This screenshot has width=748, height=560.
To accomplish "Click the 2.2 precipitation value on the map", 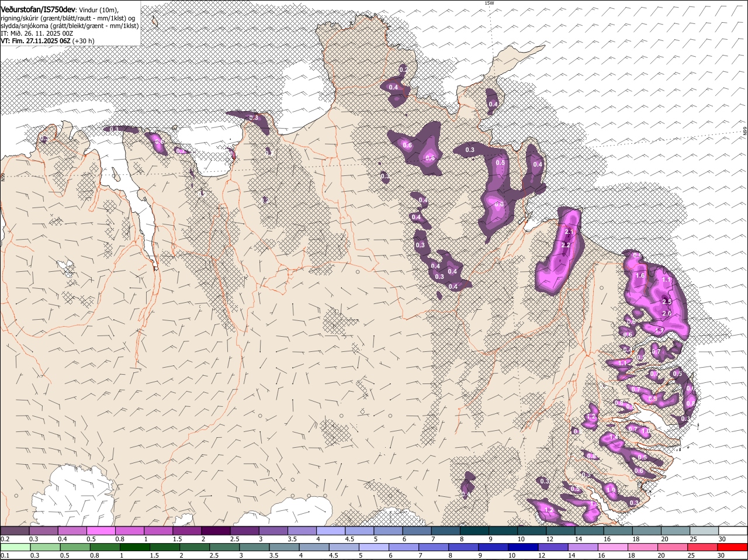I will 565,245.
